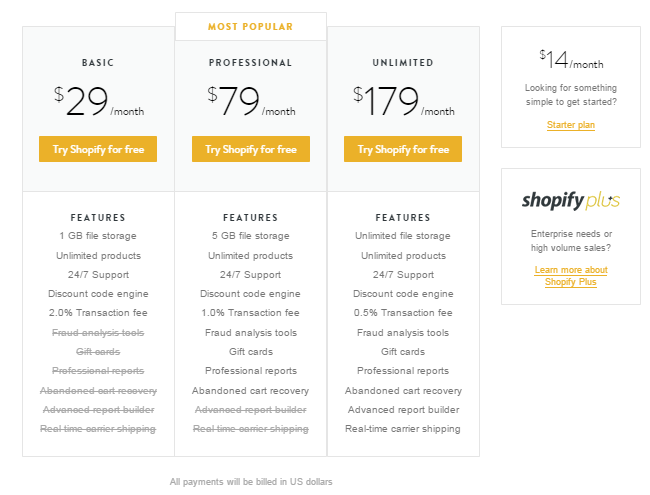Click struck-through Gift cards in Basic column
650x495 pixels.
point(98,352)
